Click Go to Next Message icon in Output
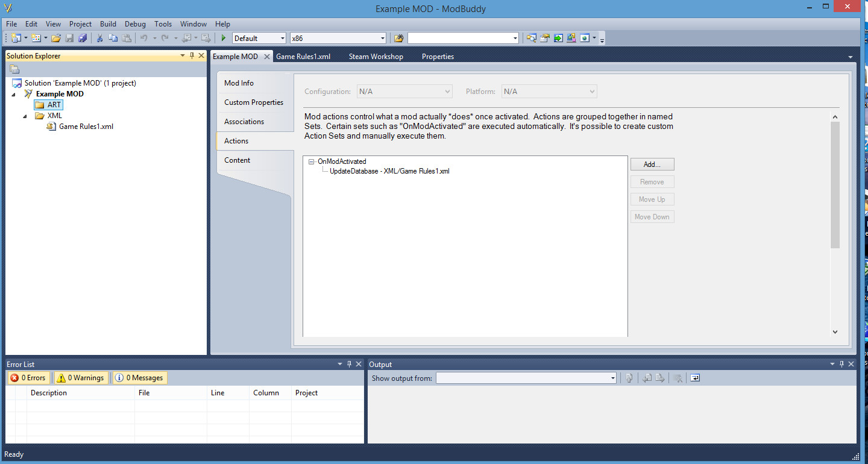The height and width of the screenshot is (464, 868). pyautogui.click(x=660, y=378)
